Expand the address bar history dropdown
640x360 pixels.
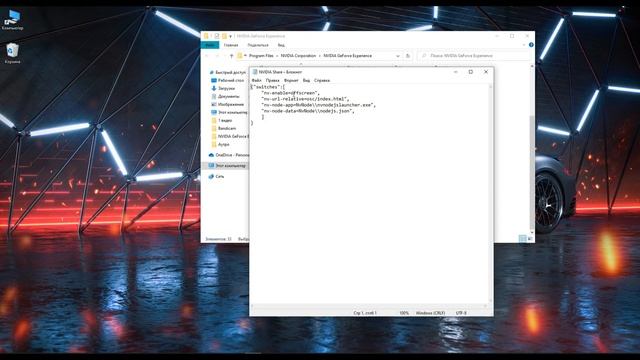pyautogui.click(x=398, y=56)
